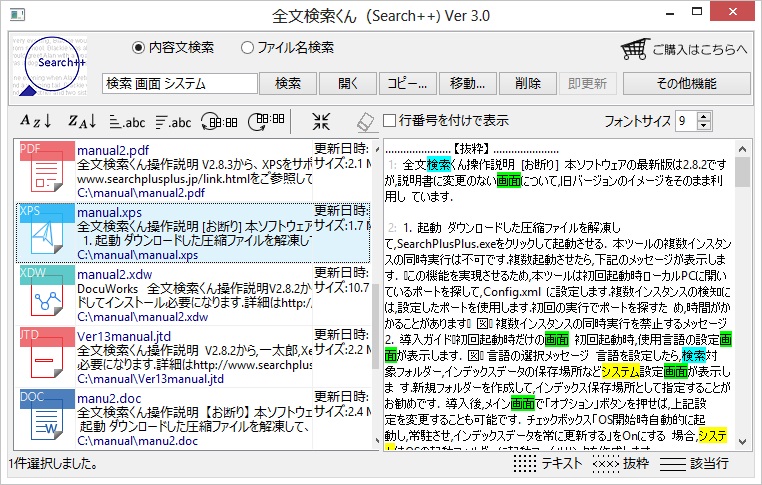762x485 pixels.
Task: Click path C:\manual\manual.xps
Action: coord(138,255)
